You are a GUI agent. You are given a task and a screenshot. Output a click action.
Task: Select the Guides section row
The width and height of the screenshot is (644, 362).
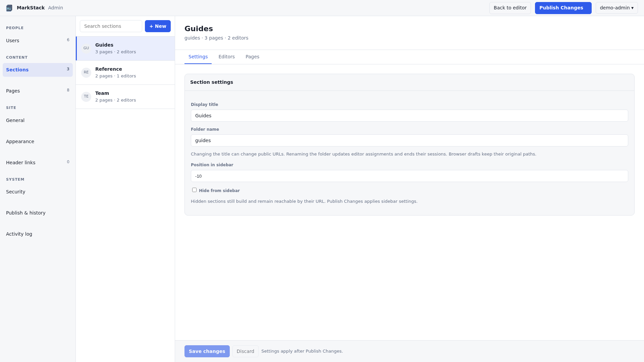(125, 49)
